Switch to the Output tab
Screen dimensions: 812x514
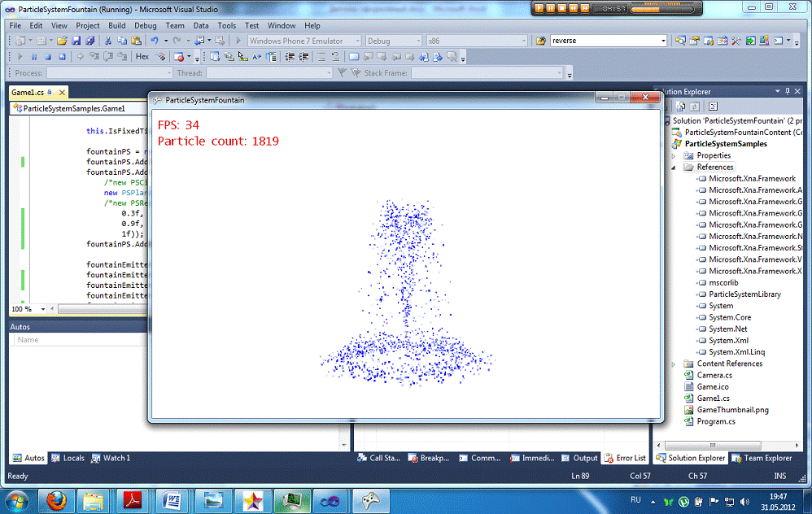coord(579,458)
